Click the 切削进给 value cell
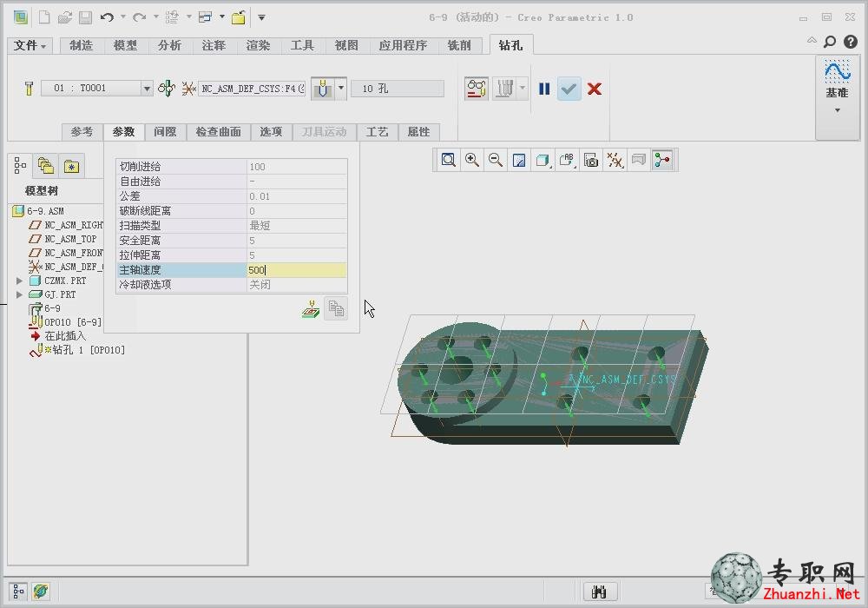This screenshot has width=868, height=608. click(297, 167)
